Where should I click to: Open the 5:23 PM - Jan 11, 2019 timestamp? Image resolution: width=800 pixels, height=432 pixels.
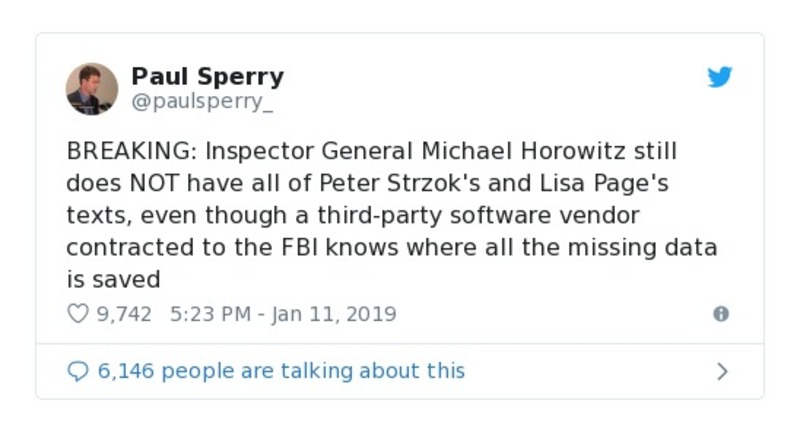click(283, 314)
